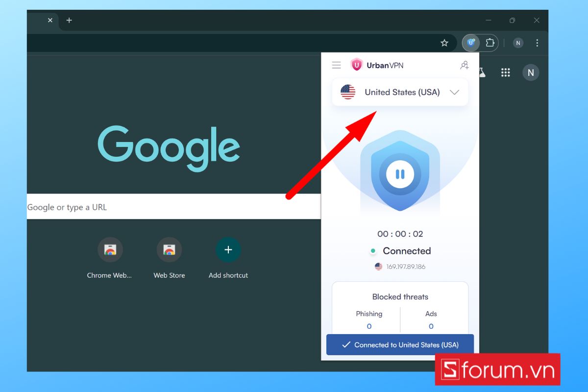
Task: Click the connection timer 00 : 00 : 02
Action: tap(400, 234)
